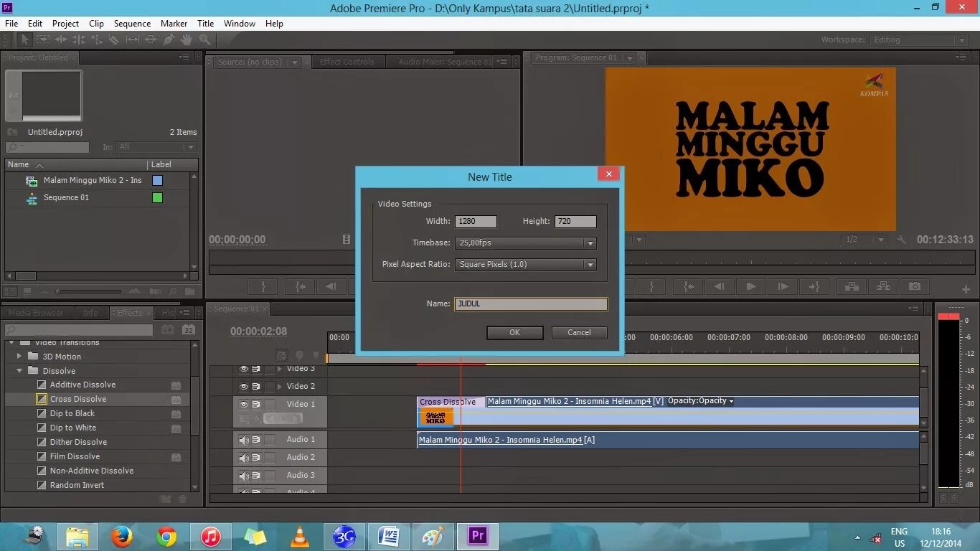Click Mark In in Source monitor
Viewport: 980px width, 551px height.
click(263, 286)
